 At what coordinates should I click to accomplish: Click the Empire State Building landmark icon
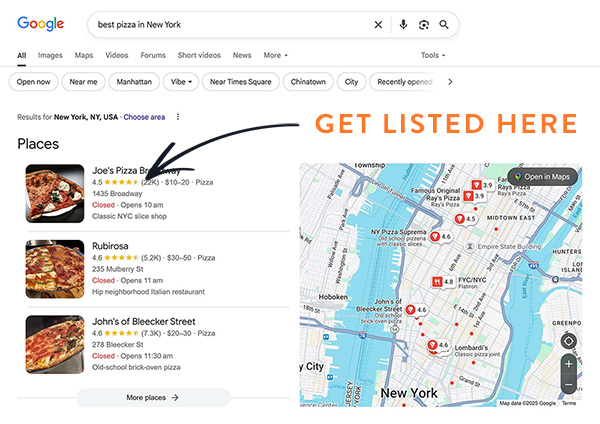pos(470,246)
